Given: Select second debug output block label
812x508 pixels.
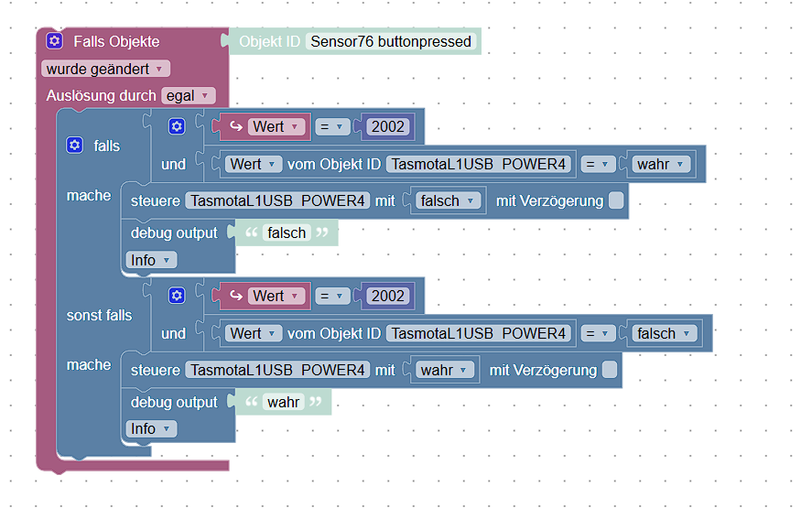Looking at the screenshot, I should pyautogui.click(x=174, y=403).
